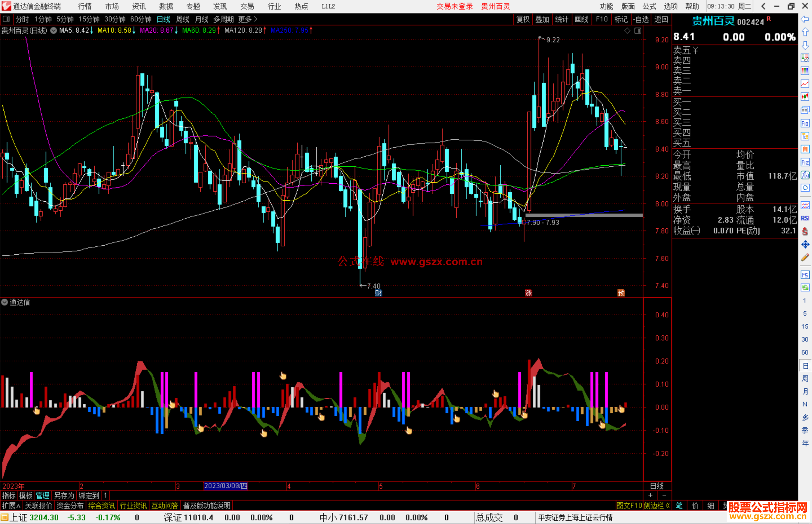Open the dropdown beside 贵州百灵(日线) label
Viewport: 812px width, 524px height.
click(54, 30)
